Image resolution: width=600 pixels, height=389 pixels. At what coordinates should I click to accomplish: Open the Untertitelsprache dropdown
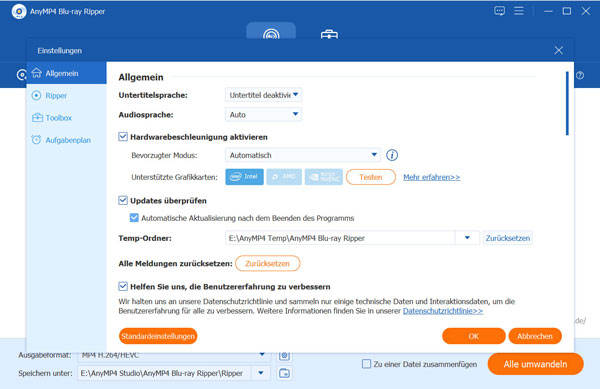click(263, 95)
